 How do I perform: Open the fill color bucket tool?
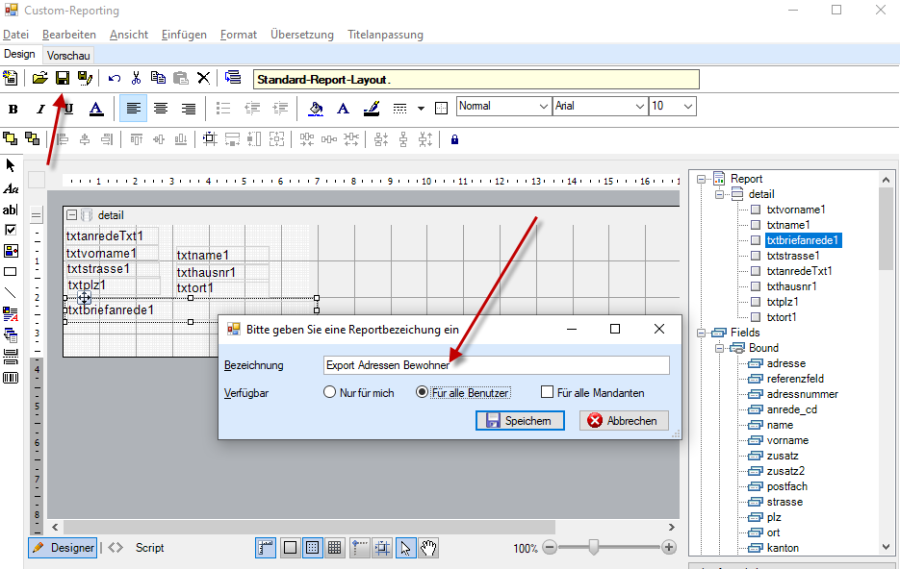315,109
